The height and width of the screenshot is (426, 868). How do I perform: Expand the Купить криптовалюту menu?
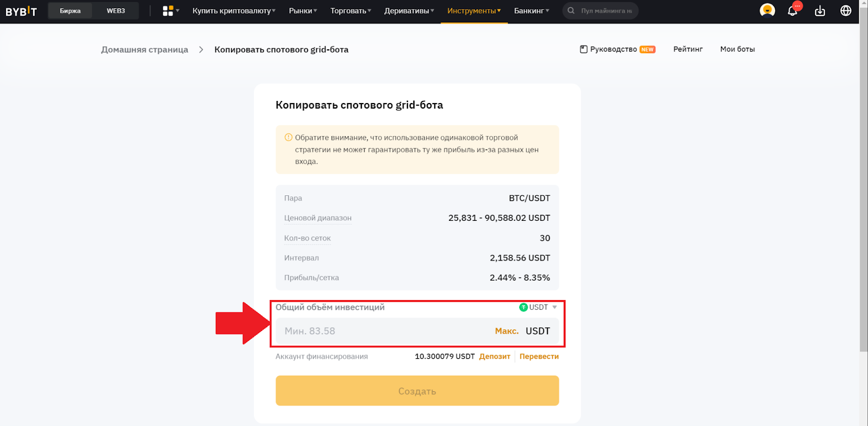(x=234, y=11)
